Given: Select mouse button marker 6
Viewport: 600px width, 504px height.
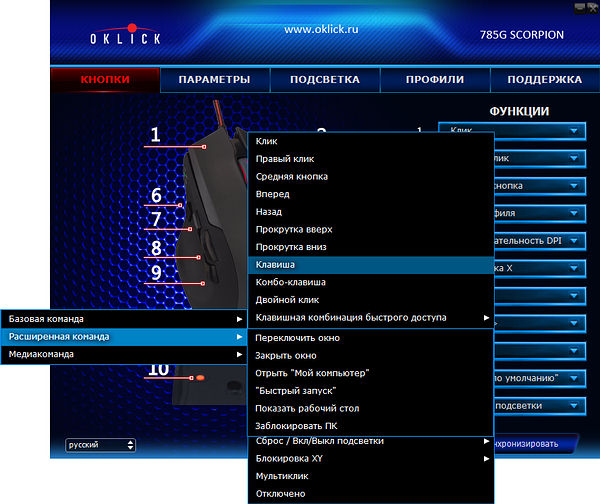Looking at the screenshot, I should [157, 196].
